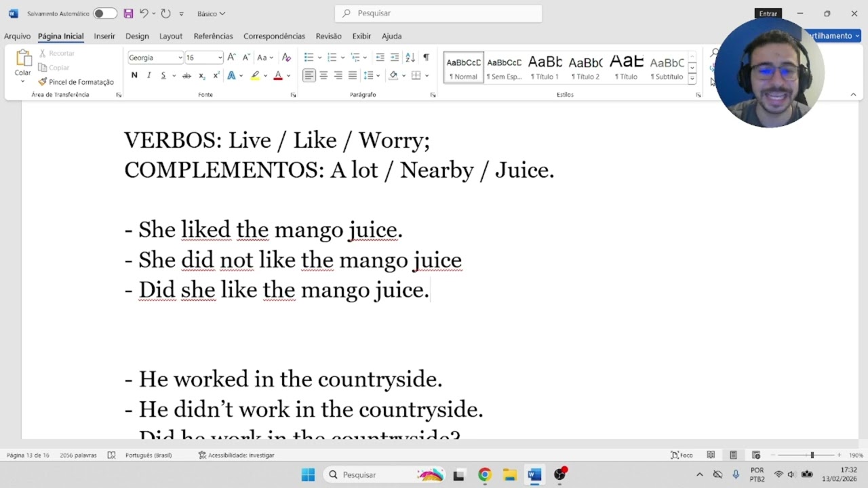Click the Sort A-Z icon
The height and width of the screenshot is (488, 868).
[410, 58]
